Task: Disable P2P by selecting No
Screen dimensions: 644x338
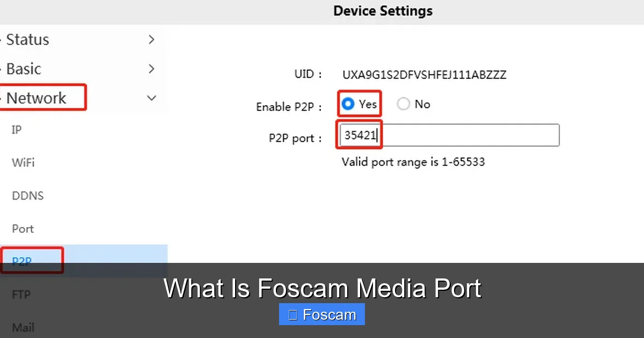Action: (x=403, y=104)
